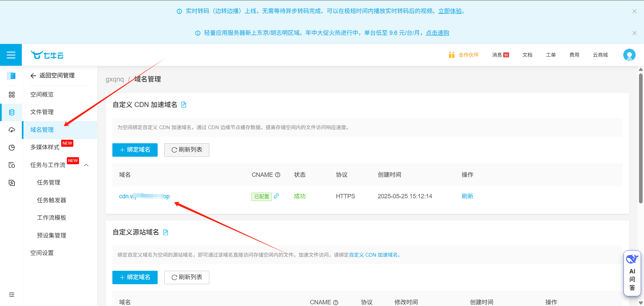Click 返回空间管理 back link

pos(53,75)
